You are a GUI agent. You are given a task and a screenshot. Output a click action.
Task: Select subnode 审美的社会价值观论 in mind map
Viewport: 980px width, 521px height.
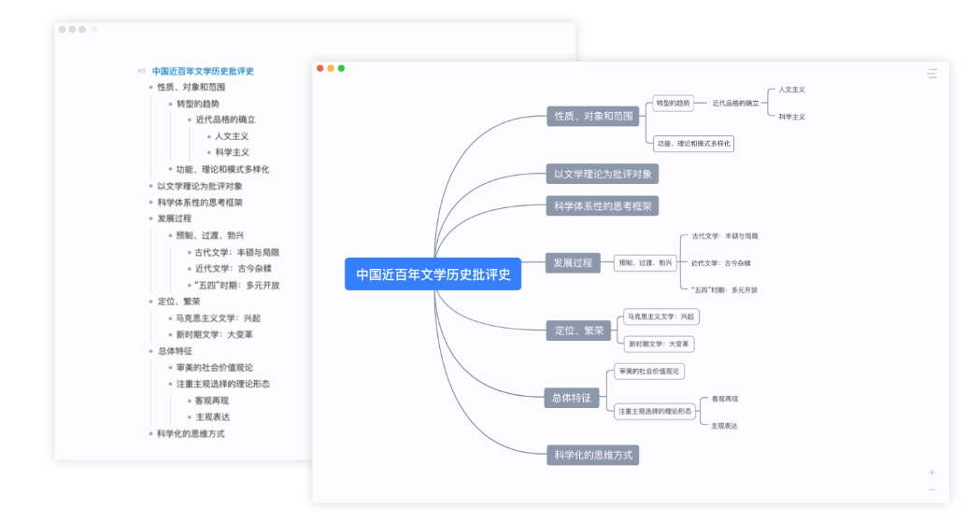[x=648, y=371]
